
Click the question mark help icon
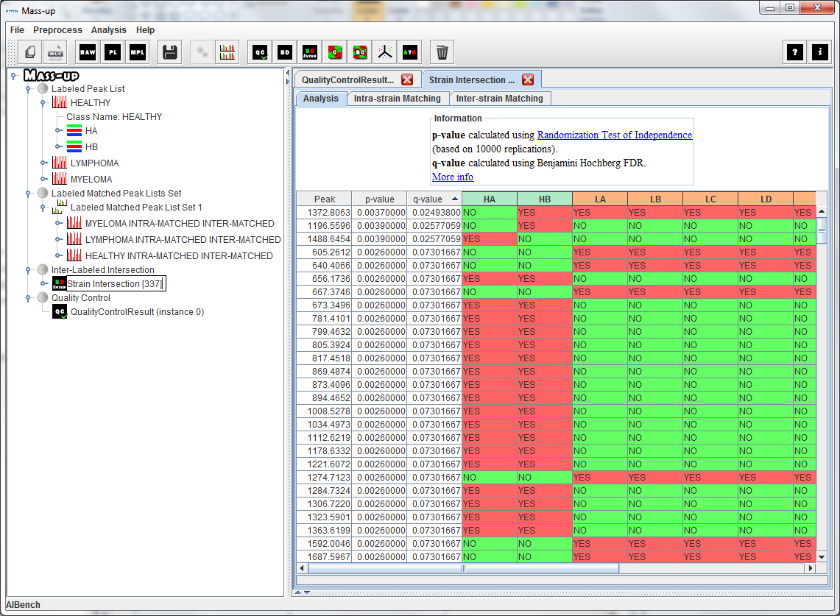coord(795,52)
